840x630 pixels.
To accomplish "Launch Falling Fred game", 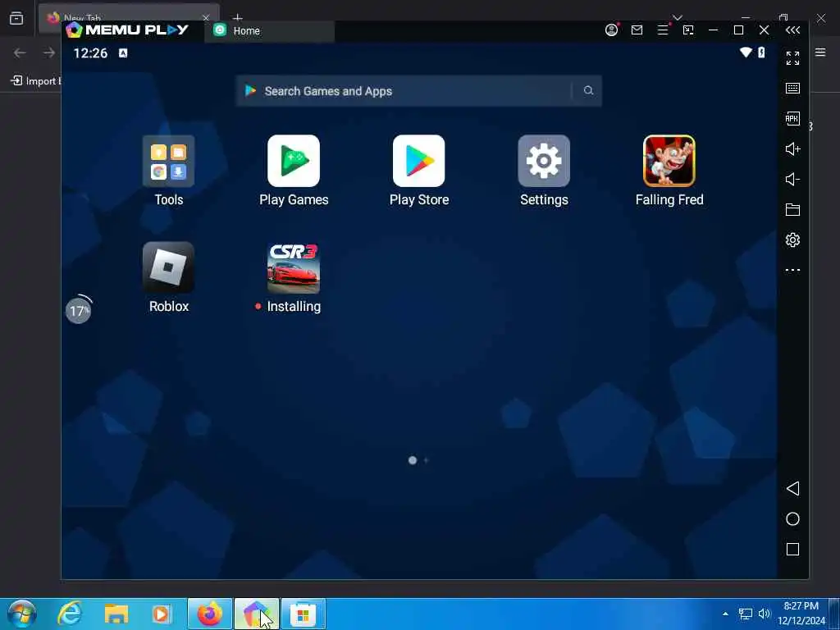I will [x=669, y=162].
